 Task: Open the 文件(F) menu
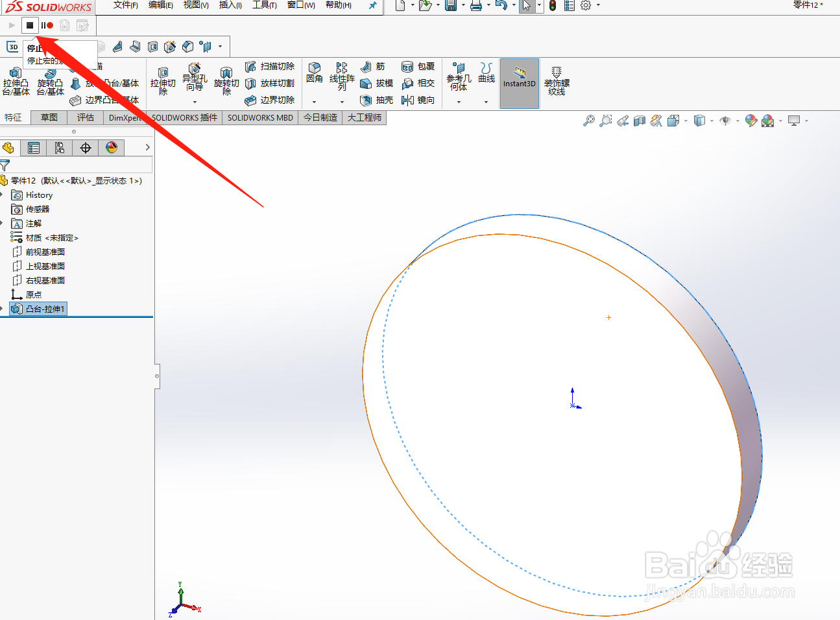click(126, 5)
